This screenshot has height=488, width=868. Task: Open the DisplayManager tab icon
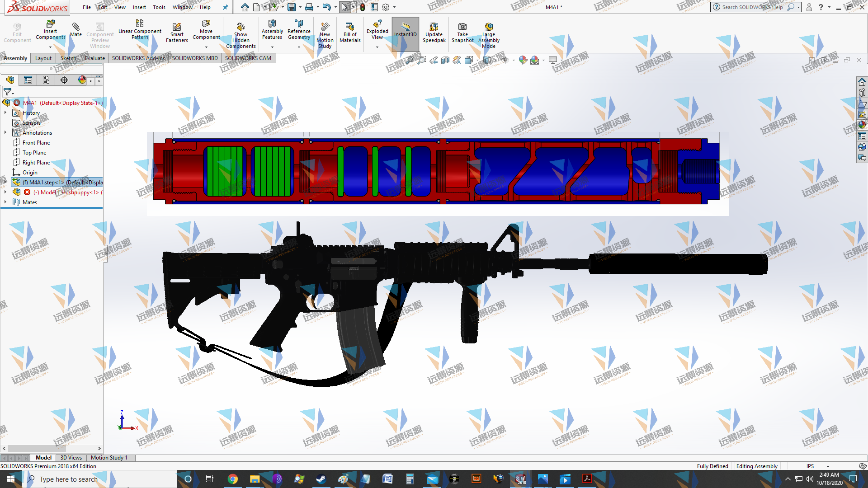82,80
